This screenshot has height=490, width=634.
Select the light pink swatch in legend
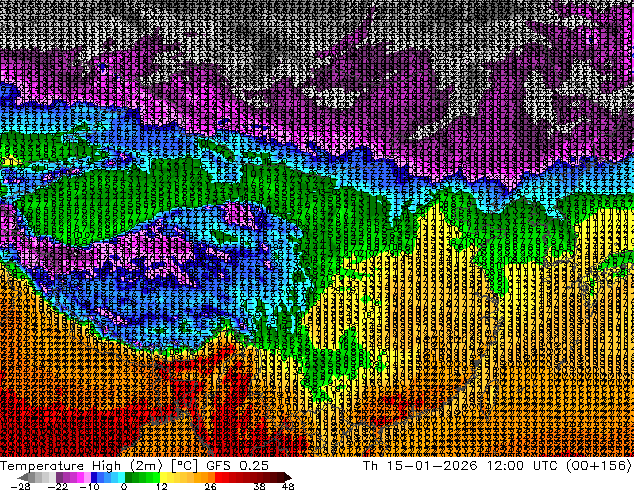click(x=87, y=477)
